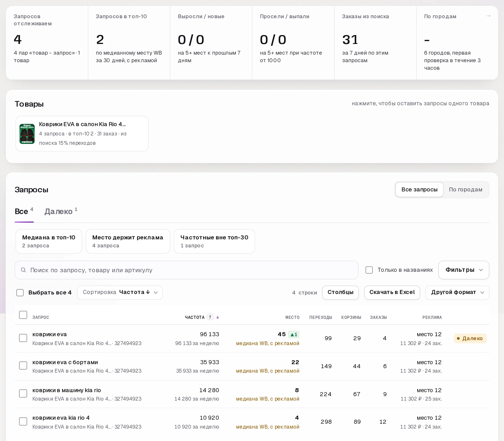
Task: Select checkbox for коврики в машину kia rio
Action: (x=23, y=393)
